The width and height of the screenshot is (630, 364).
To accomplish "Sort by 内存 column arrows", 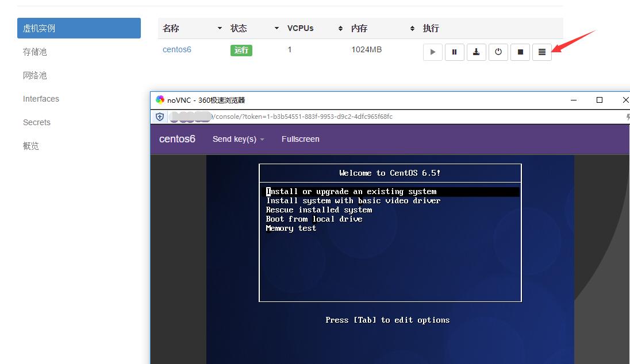I will coord(412,28).
